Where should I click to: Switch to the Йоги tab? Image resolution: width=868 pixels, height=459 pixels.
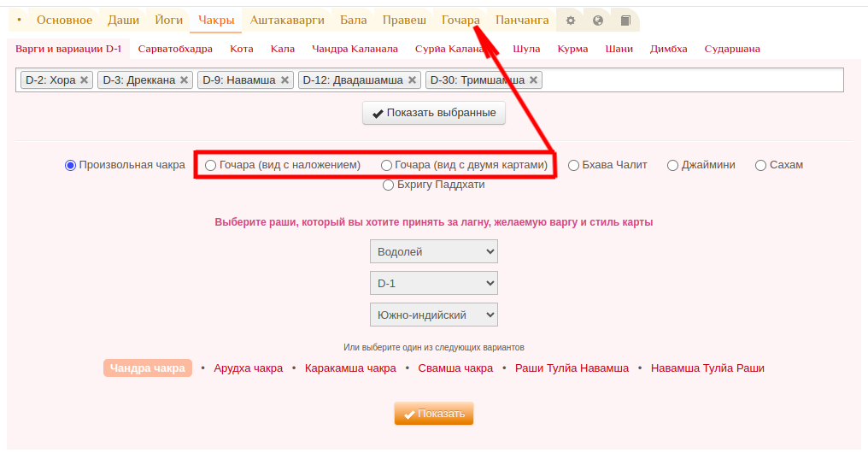point(169,21)
